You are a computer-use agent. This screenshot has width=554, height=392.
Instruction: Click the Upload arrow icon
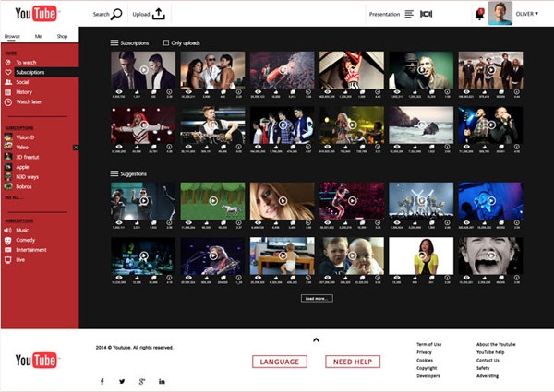159,14
